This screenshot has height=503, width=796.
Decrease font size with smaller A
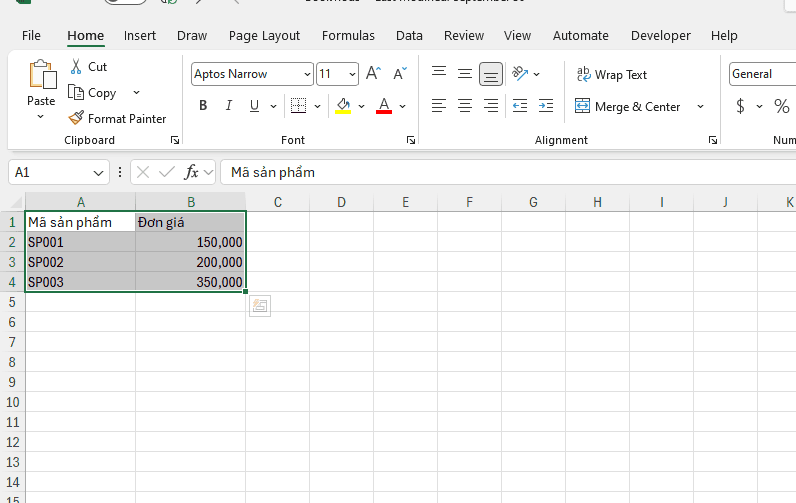pos(400,74)
